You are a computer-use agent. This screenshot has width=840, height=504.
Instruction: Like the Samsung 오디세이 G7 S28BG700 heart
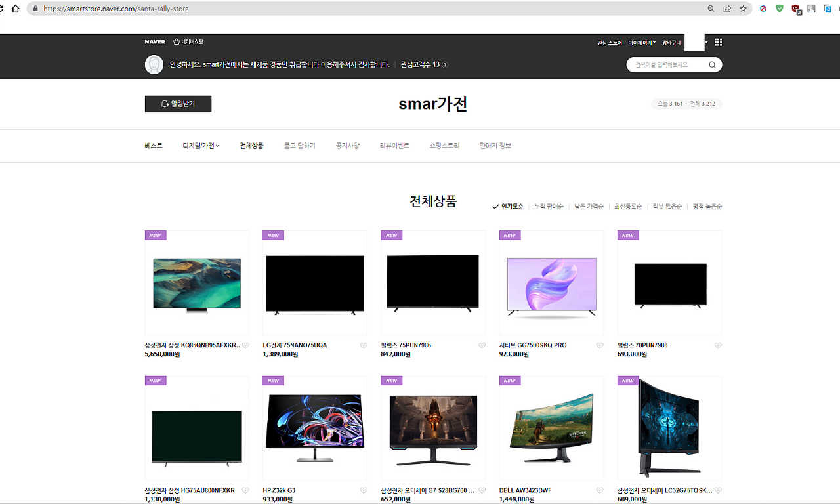(482, 490)
